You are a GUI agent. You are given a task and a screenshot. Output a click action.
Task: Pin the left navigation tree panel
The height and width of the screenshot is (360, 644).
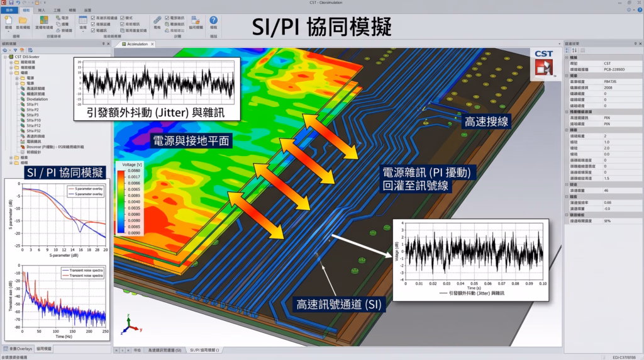104,43
